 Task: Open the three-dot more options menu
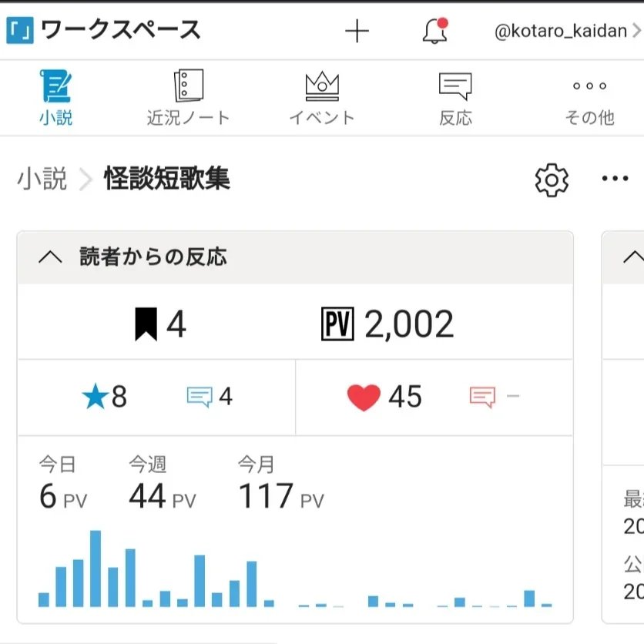pyautogui.click(x=615, y=179)
